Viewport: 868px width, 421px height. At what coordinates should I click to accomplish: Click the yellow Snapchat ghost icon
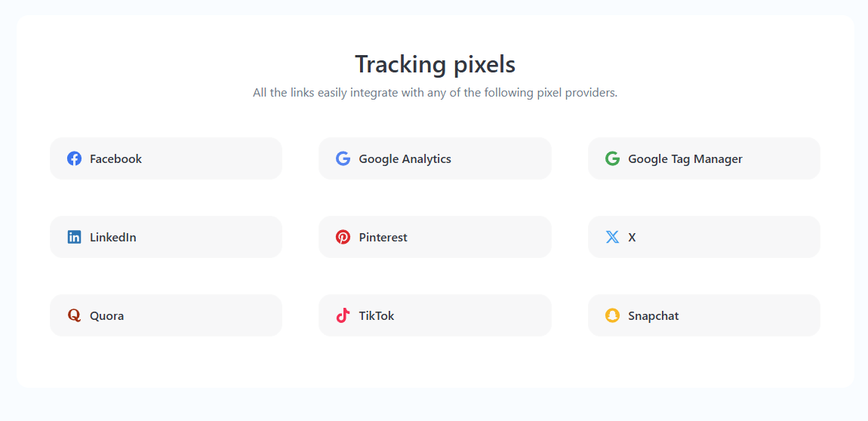(612, 315)
